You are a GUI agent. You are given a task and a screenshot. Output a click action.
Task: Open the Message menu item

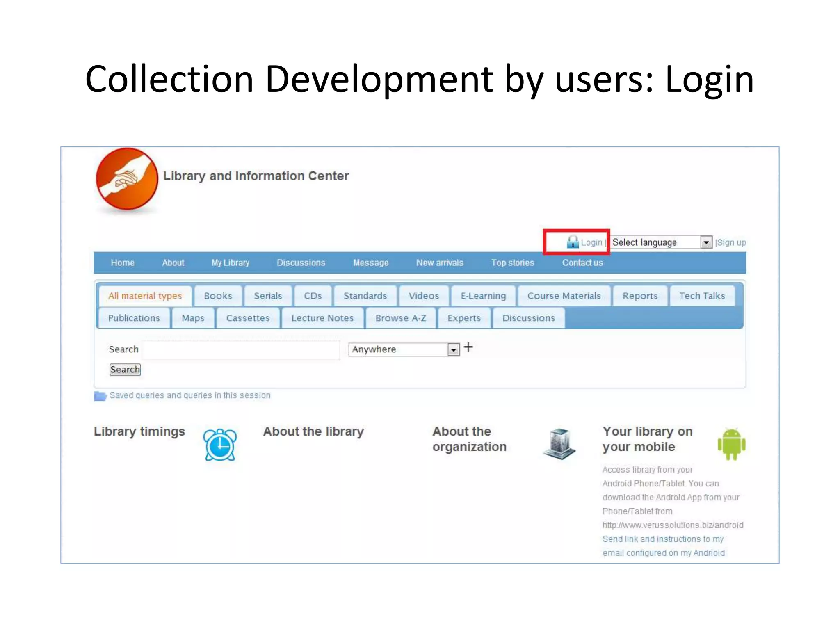click(371, 262)
